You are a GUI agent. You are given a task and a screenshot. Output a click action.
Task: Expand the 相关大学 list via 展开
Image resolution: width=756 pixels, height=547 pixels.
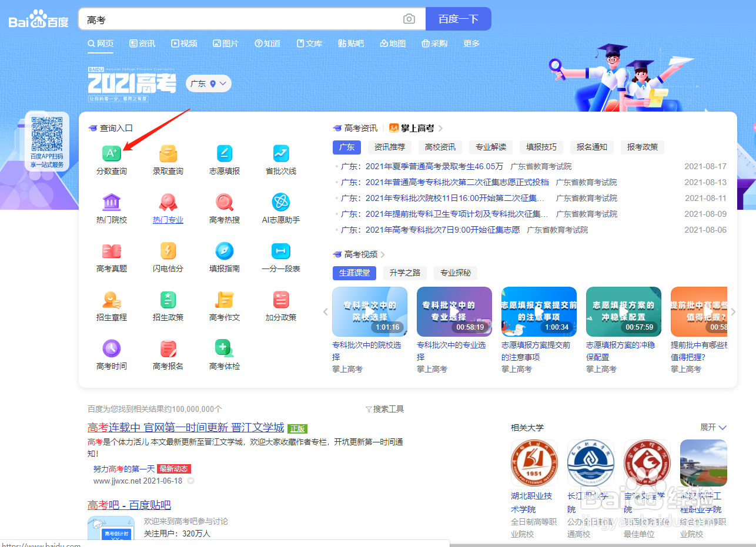[714, 427]
